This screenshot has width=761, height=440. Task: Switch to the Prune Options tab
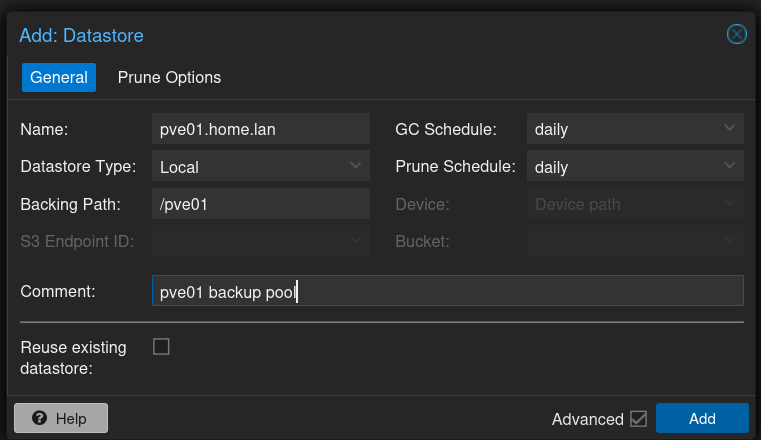(169, 77)
